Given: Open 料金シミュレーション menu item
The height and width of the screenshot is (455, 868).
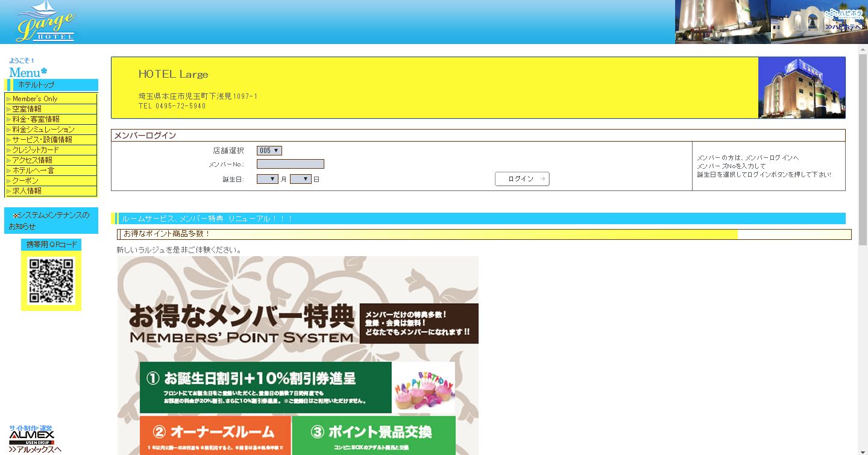Looking at the screenshot, I should coord(51,130).
